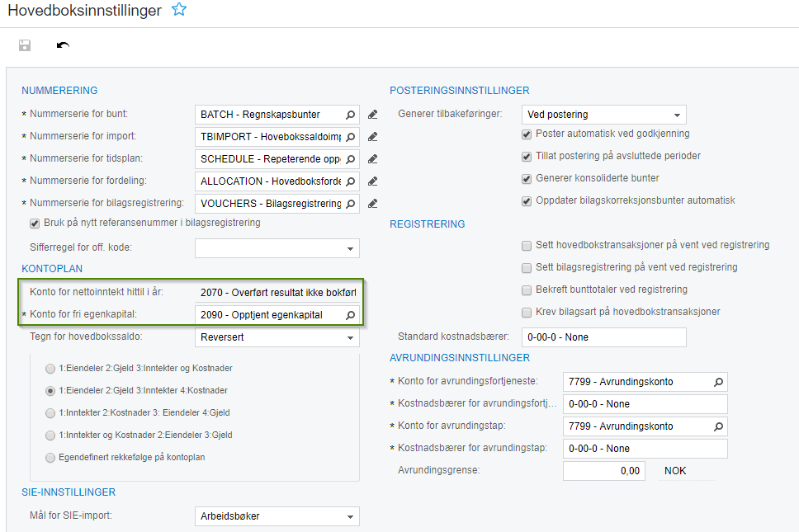Save settings with the floppy disk icon
799x532 pixels.
(x=25, y=45)
